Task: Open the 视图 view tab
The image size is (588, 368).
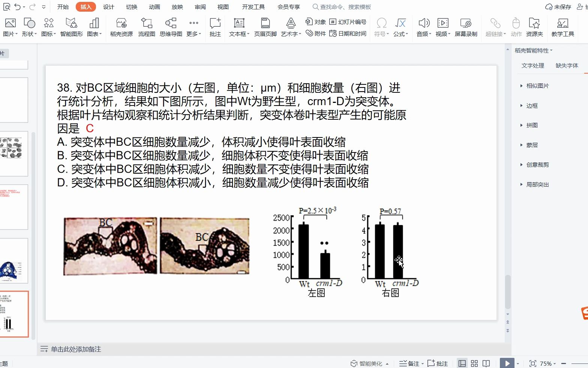Action: [223, 7]
